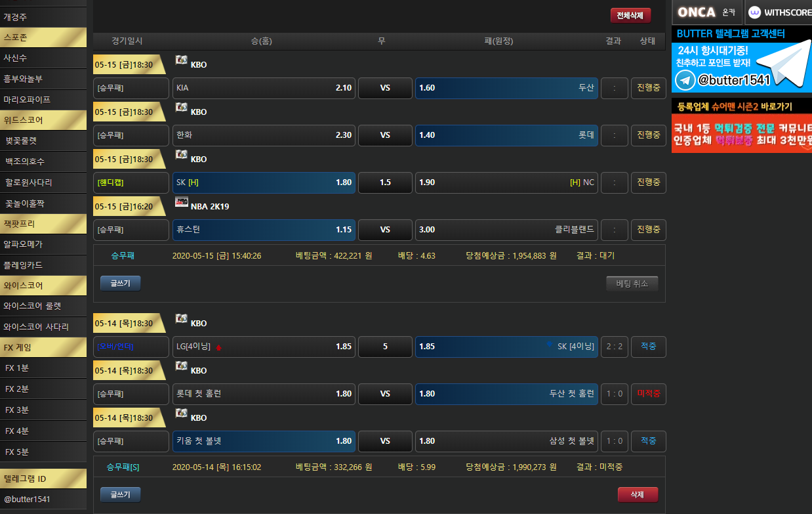
Task: Open 스포존 in the sidebar
Action: (x=43, y=37)
